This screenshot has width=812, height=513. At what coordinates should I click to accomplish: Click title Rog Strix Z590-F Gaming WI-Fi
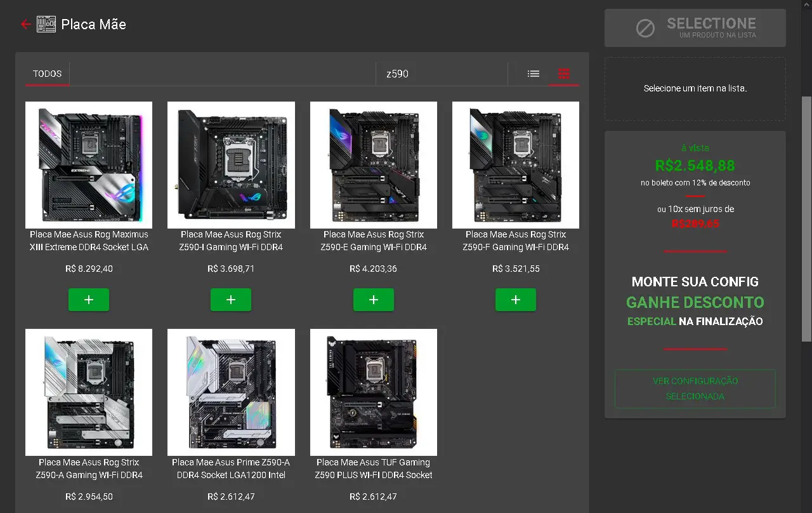click(516, 241)
